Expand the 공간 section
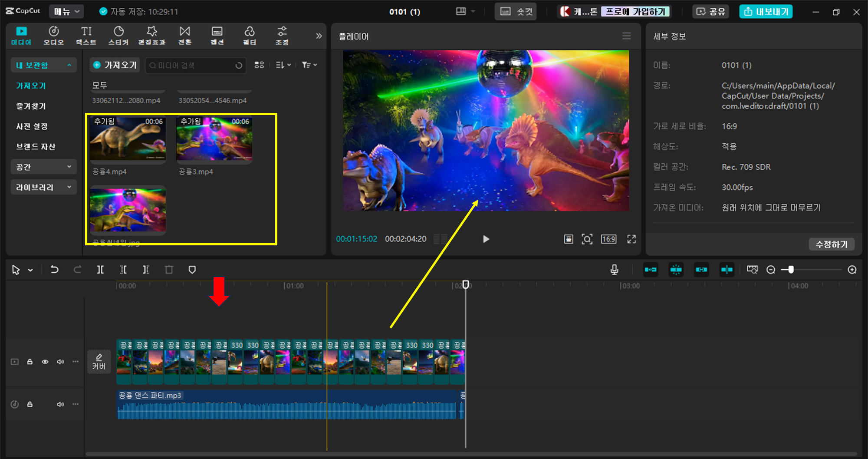This screenshot has height=459, width=868. 44,167
